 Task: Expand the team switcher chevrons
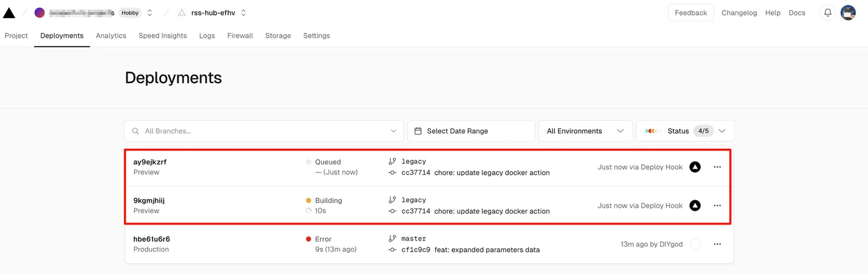tap(150, 12)
